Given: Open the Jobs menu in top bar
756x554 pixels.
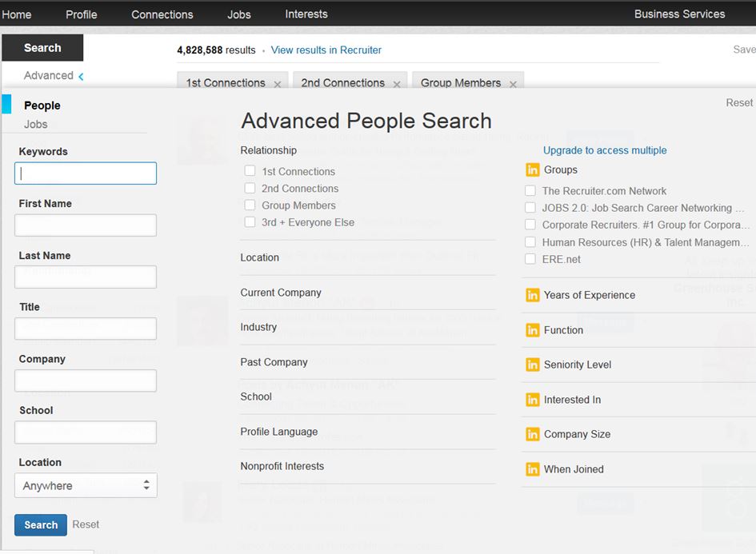Looking at the screenshot, I should click(x=239, y=14).
